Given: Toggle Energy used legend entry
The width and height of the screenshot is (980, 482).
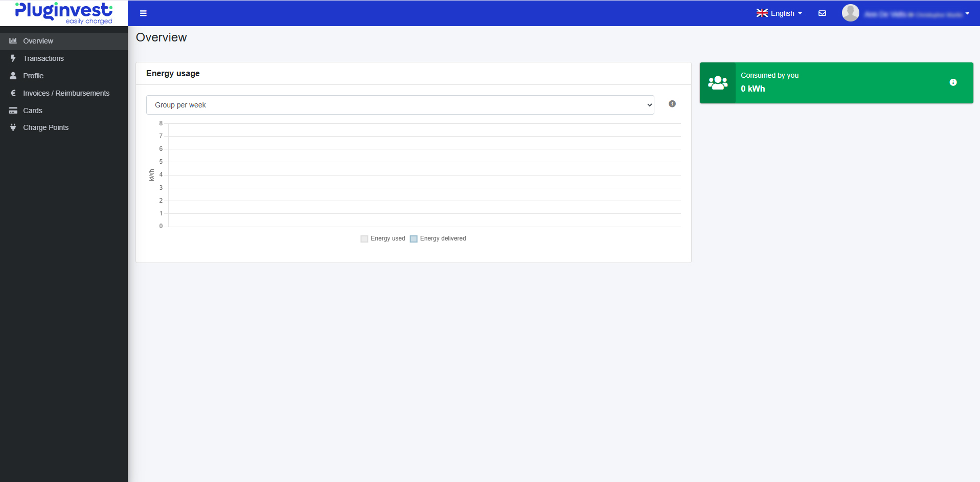Looking at the screenshot, I should point(383,238).
